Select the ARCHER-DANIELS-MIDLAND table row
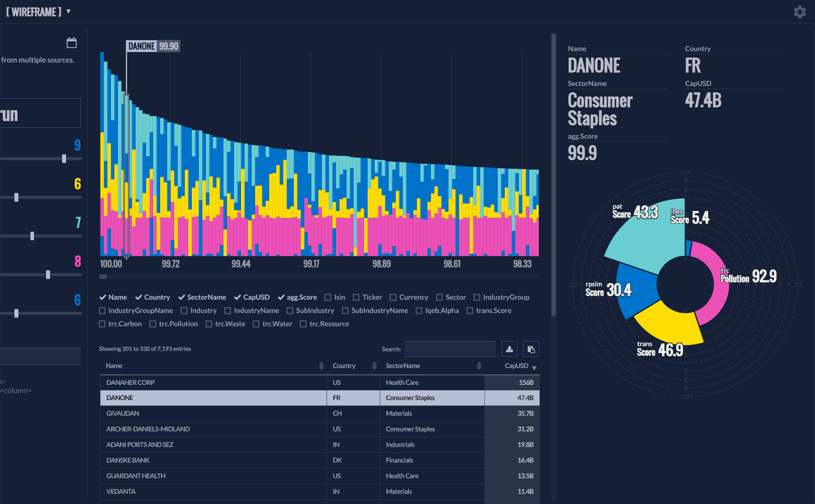The width and height of the screenshot is (815, 504). 320,429
